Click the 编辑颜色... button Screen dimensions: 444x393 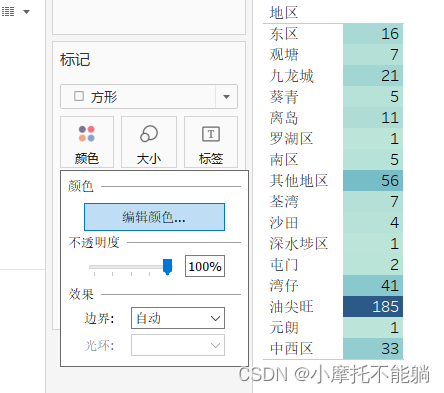point(154,217)
